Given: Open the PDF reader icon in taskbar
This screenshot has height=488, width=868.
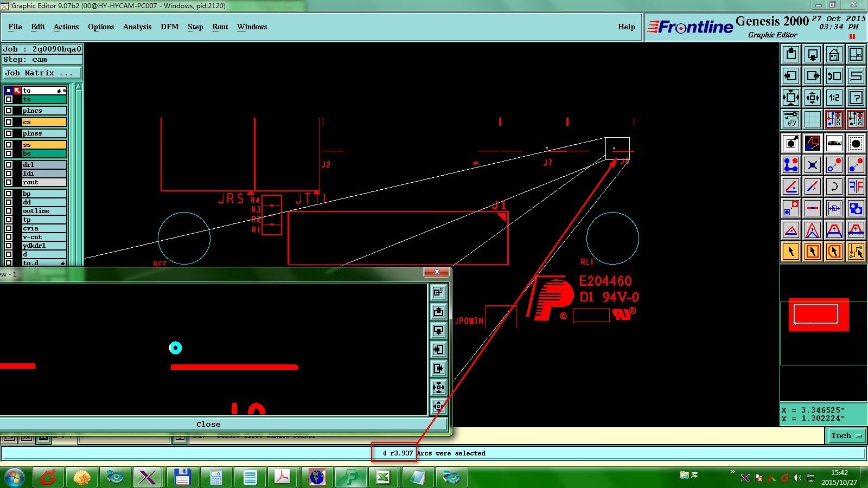Looking at the screenshot, I should 283,477.
